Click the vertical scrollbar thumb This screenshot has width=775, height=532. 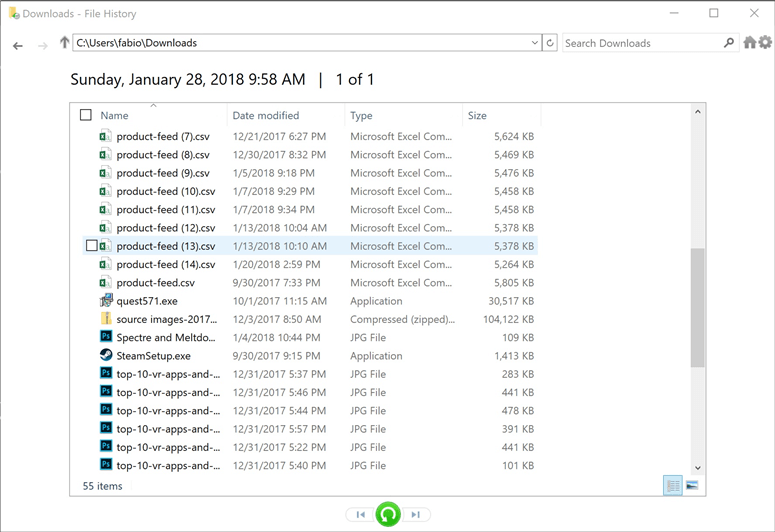(x=697, y=308)
